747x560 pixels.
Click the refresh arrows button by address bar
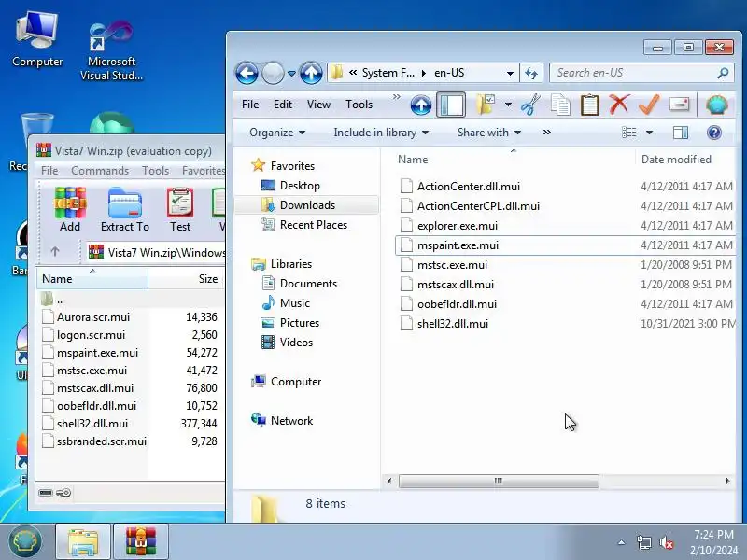(x=531, y=73)
